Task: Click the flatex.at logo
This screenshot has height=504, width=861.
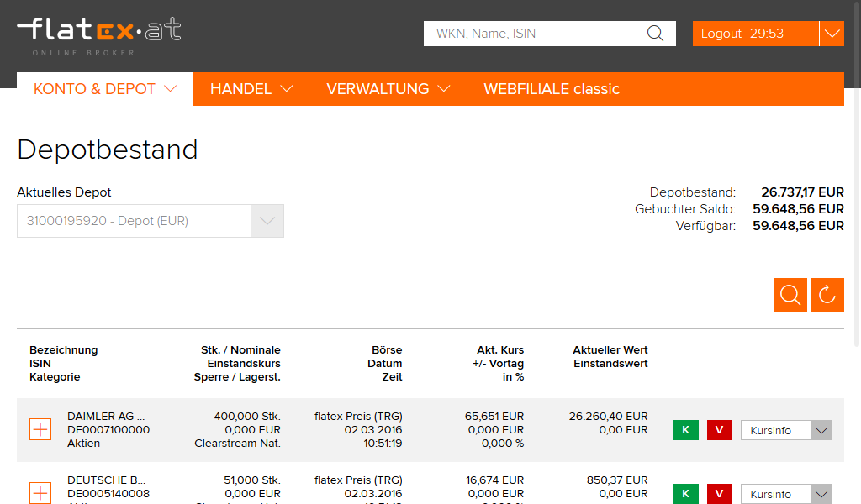Action: pyautogui.click(x=99, y=35)
